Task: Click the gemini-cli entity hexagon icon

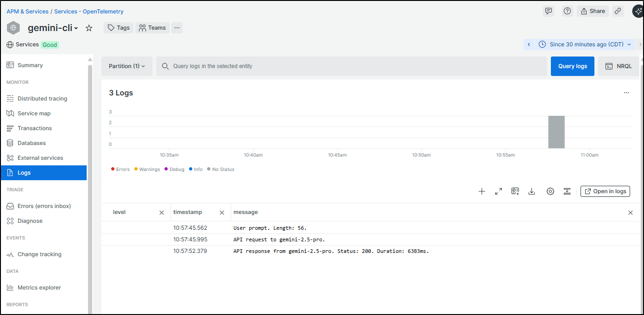Action: [x=13, y=28]
